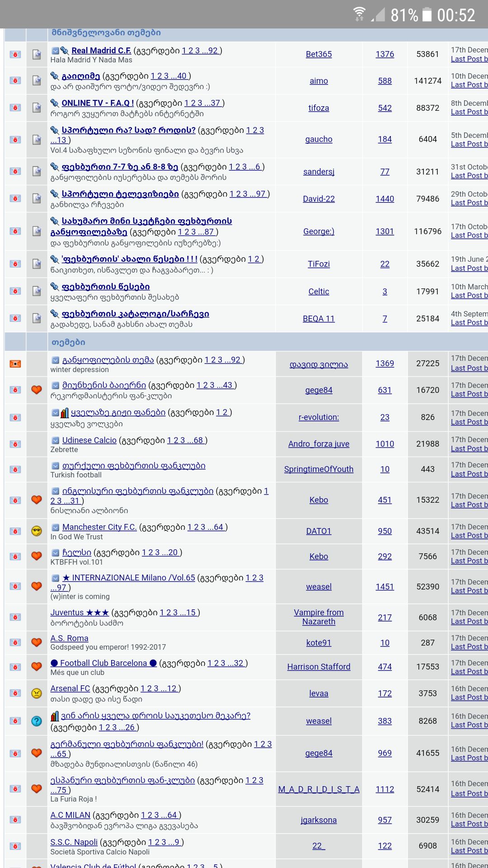The image size is (488, 868).
Task: View Vampire from Nazareth profile
Action: tap(319, 617)
